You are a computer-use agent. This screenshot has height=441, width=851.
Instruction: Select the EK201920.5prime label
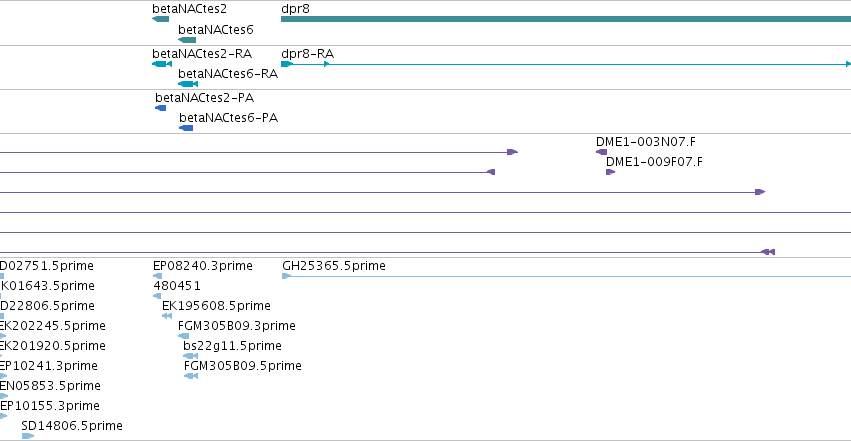(52, 346)
